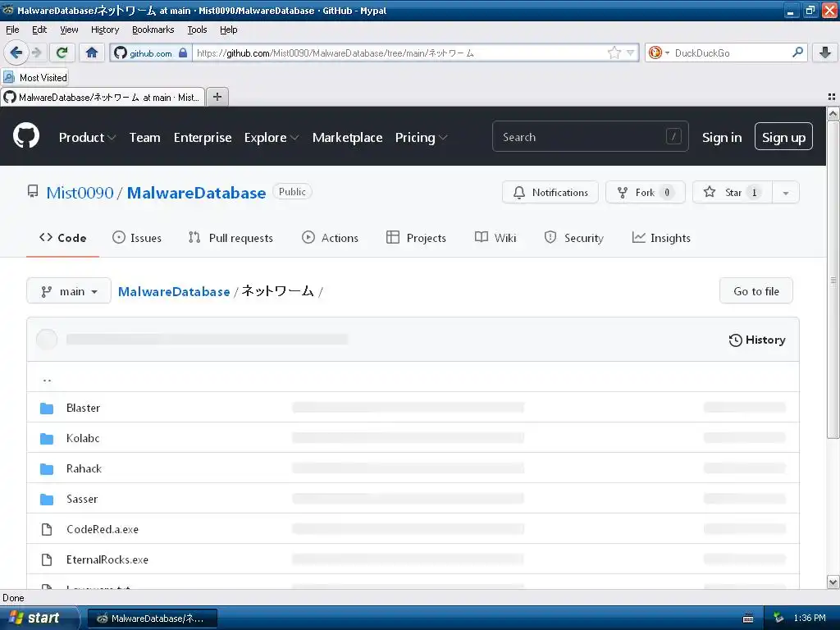This screenshot has width=840, height=630.
Task: Bookmark this page with the star icon
Action: point(614,52)
